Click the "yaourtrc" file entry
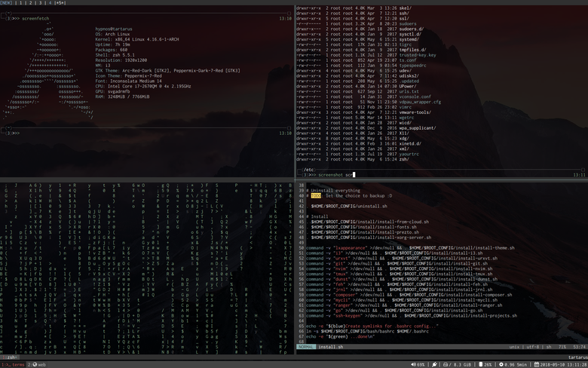Screen dimensions: 588x368 tap(409, 154)
